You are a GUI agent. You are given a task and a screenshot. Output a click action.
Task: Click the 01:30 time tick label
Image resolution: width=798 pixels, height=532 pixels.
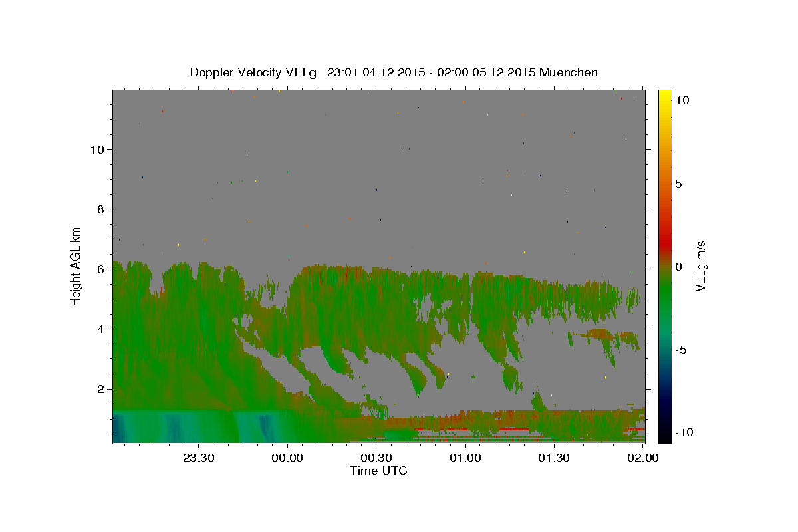tap(554, 458)
